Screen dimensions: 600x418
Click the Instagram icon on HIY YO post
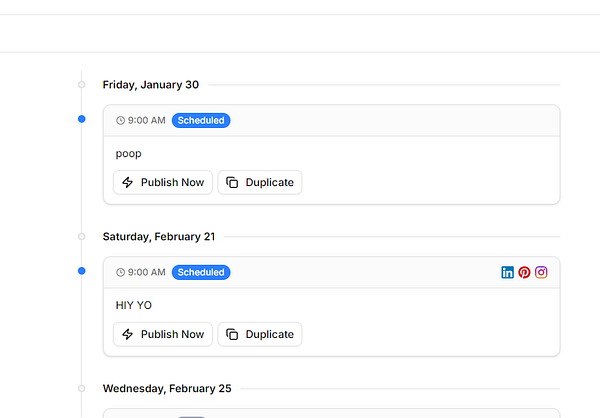point(541,272)
